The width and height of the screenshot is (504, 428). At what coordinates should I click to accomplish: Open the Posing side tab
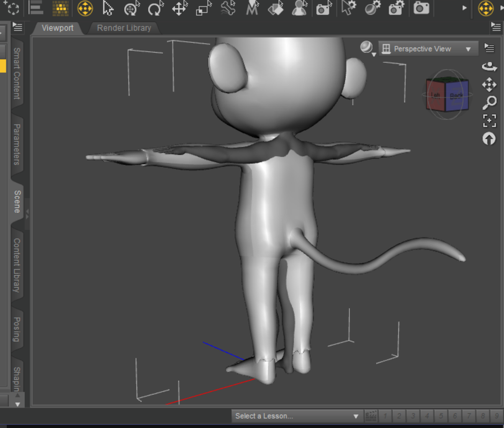(x=17, y=330)
